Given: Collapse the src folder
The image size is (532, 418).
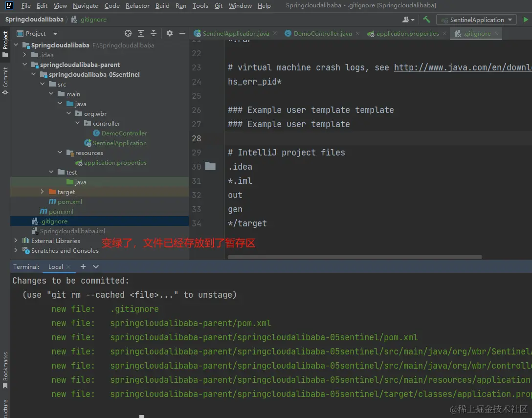Looking at the screenshot, I should pos(42,84).
